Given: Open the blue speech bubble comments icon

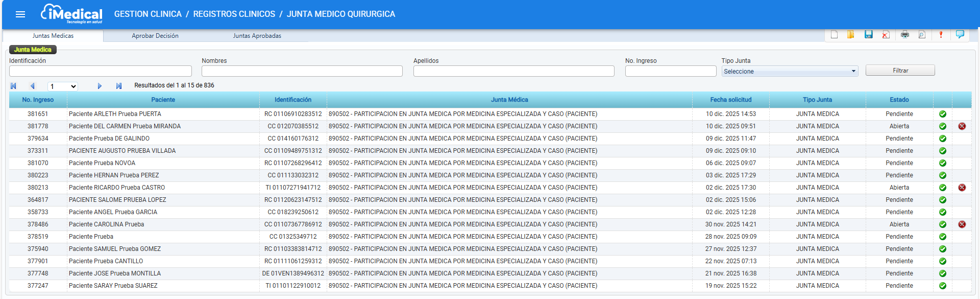Looking at the screenshot, I should coord(960,34).
